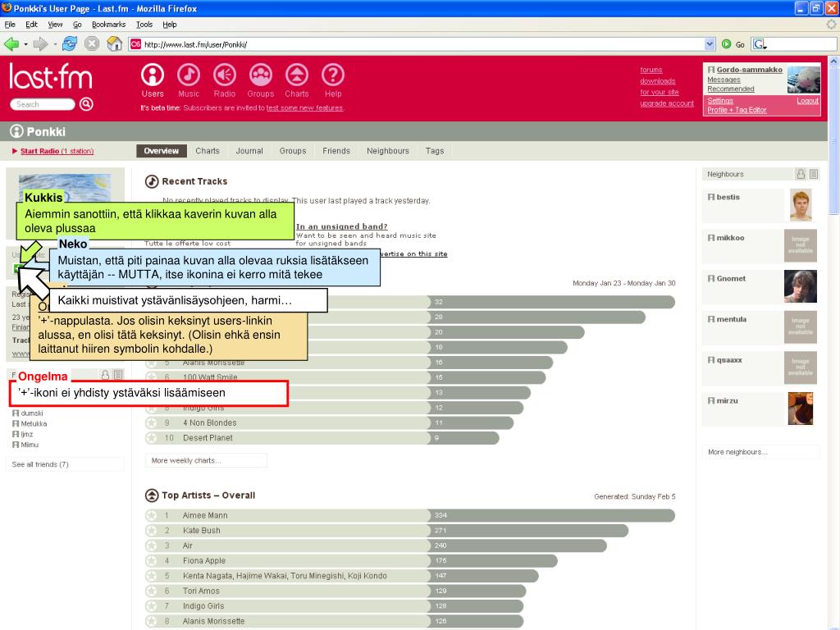Reload the current page in Firefox
This screenshot has width=840, height=630.
[70, 44]
